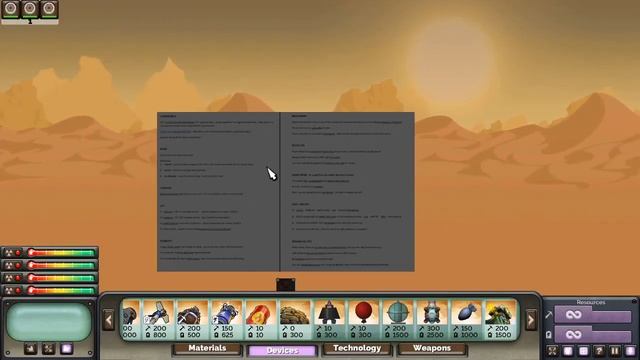Select the teal sphere device costing 200/1500
Screen dimensions: 640x360
pos(398,320)
